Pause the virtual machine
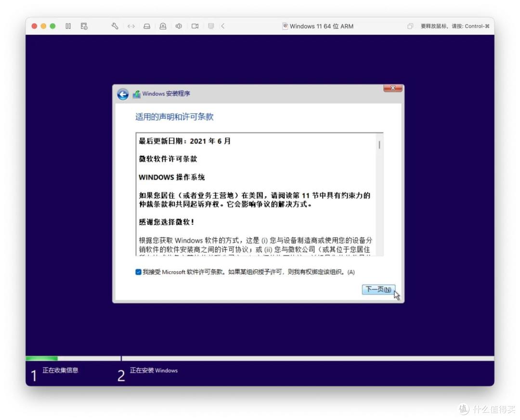 (x=68, y=26)
